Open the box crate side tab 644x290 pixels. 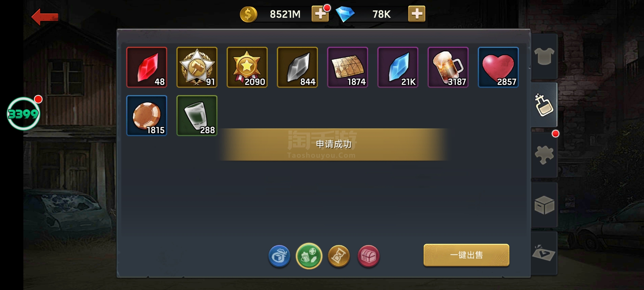pos(544,205)
